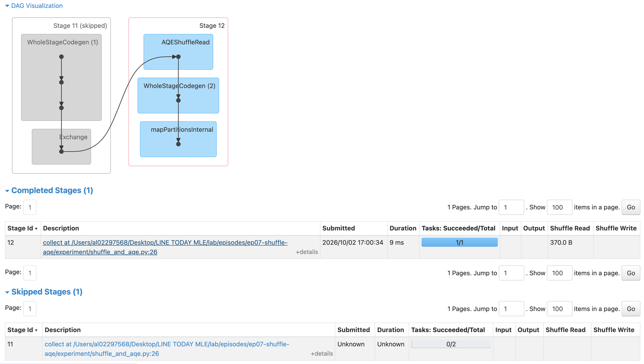This screenshot has width=644, height=364.
Task: Focus Show items field below Completed Stages table
Action: pyautogui.click(x=560, y=273)
